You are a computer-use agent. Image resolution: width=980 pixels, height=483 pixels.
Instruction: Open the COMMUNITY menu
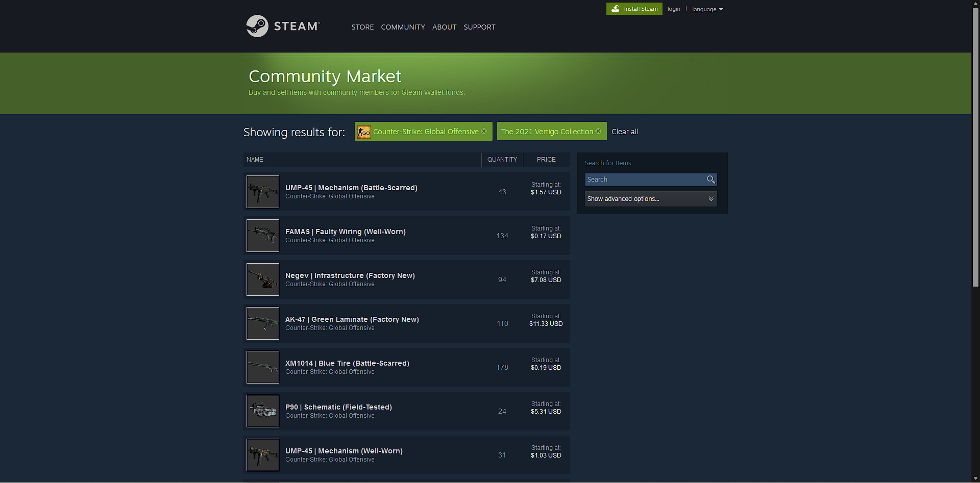click(x=403, y=27)
